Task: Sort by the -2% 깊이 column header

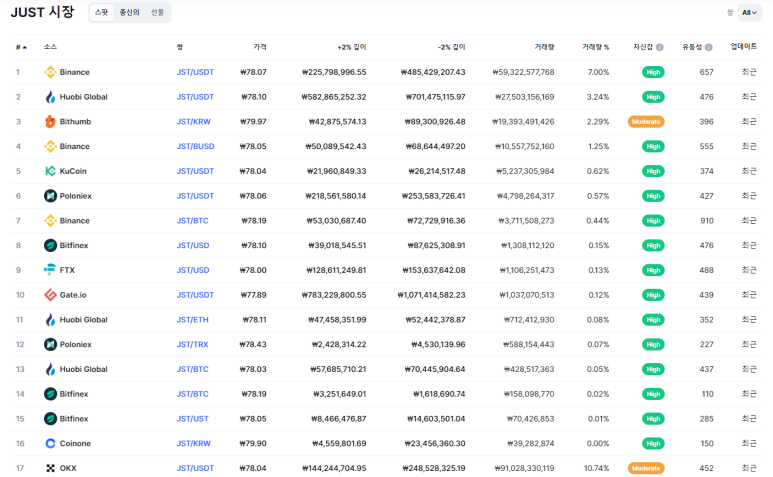Action: (x=452, y=47)
